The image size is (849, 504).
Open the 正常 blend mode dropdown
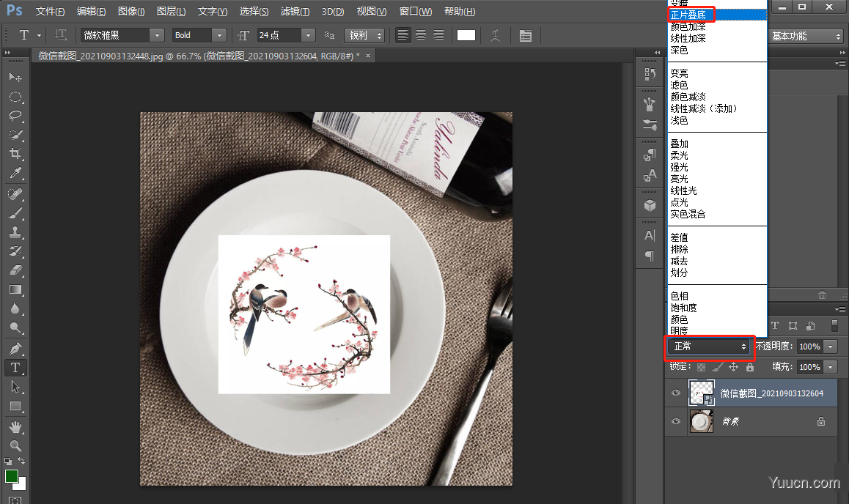click(710, 346)
